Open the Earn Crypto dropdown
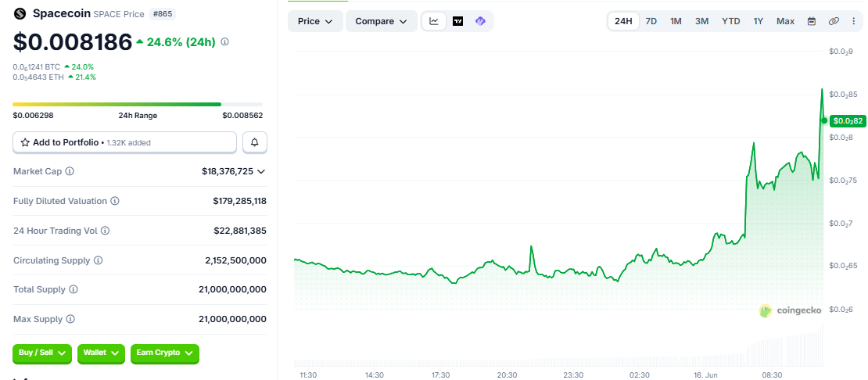This screenshot has height=380, width=868. point(164,353)
